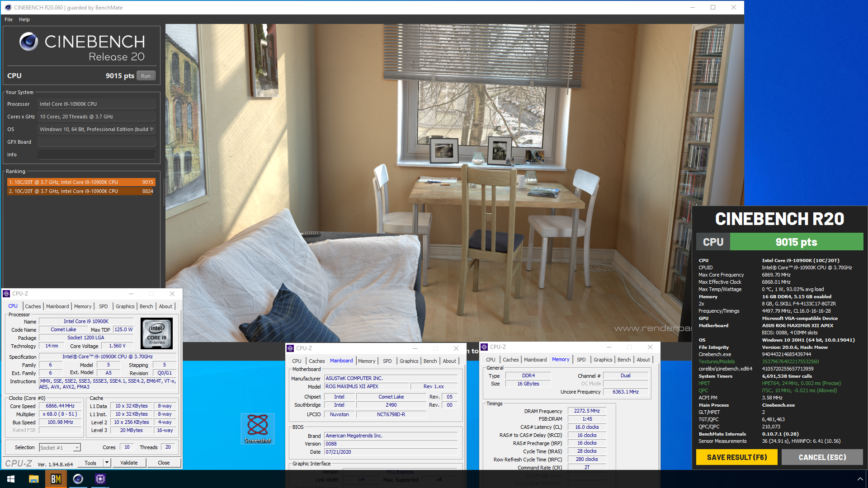Viewport: 868px width, 488px height.
Task: Close the CPU-Z Memory window
Action: point(650,347)
